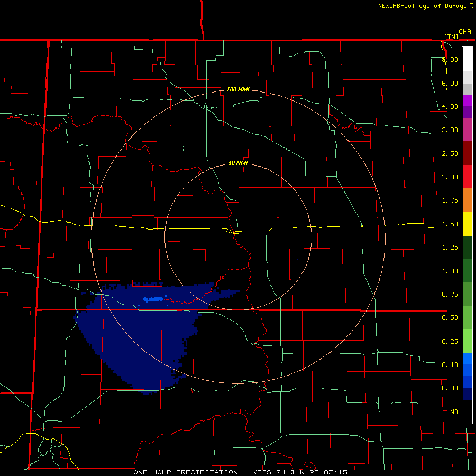Pick the bright magenta legend swatch

click(467, 100)
